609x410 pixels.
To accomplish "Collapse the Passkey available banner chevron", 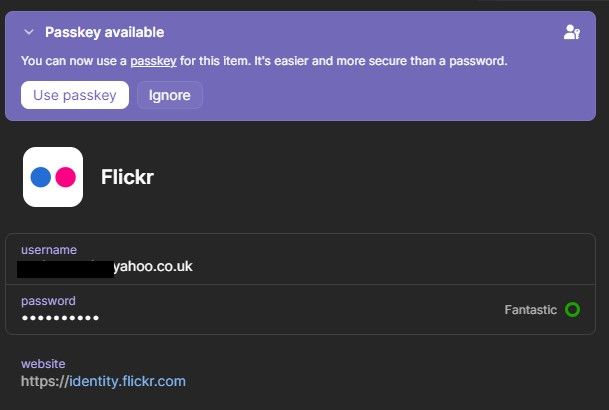I will [28, 33].
